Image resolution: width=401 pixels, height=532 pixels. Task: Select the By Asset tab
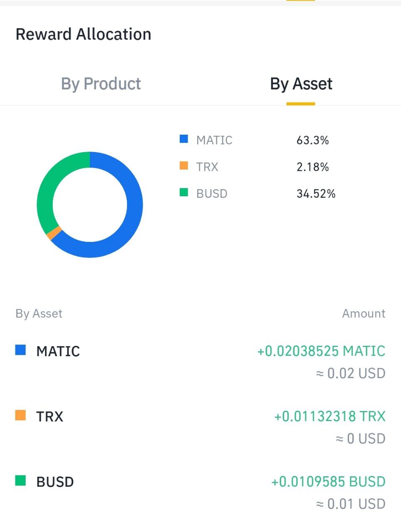pyautogui.click(x=301, y=84)
